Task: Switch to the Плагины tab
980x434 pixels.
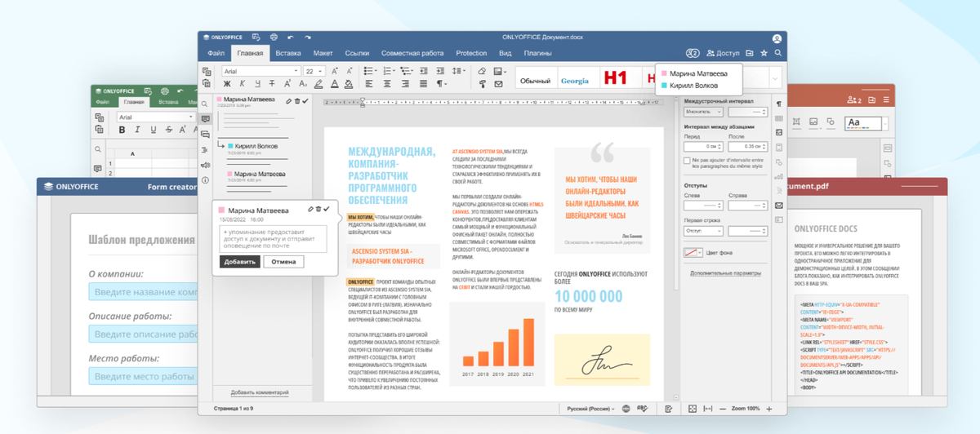Action: coord(537,53)
